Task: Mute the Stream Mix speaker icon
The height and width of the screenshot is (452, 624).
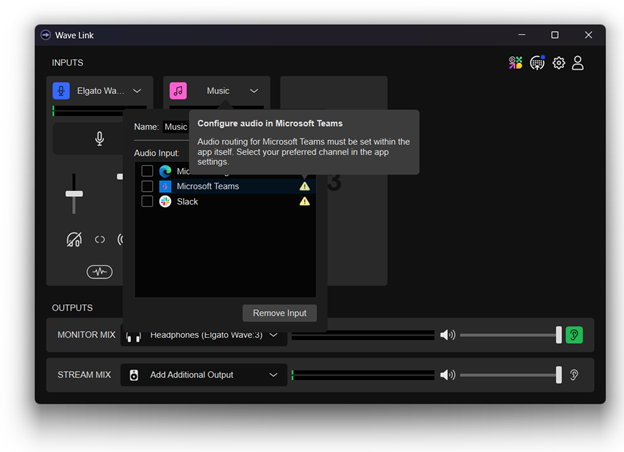Action: tap(448, 375)
